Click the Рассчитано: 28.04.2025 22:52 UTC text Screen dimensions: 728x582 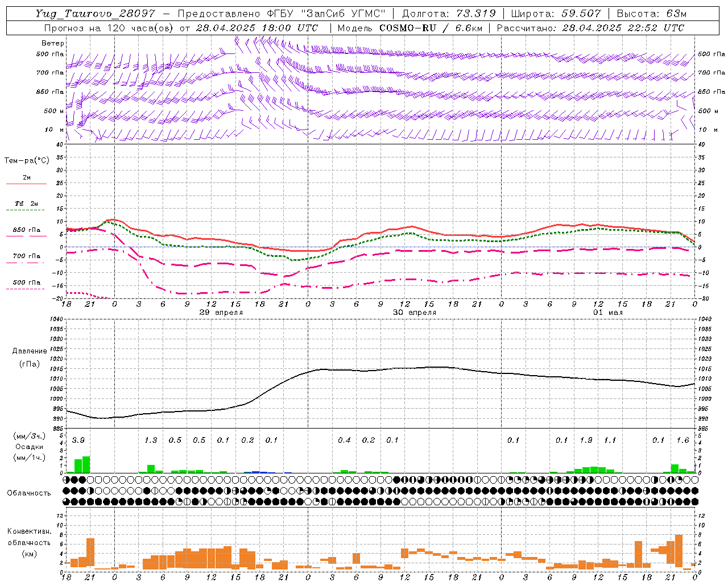pyautogui.click(x=590, y=28)
